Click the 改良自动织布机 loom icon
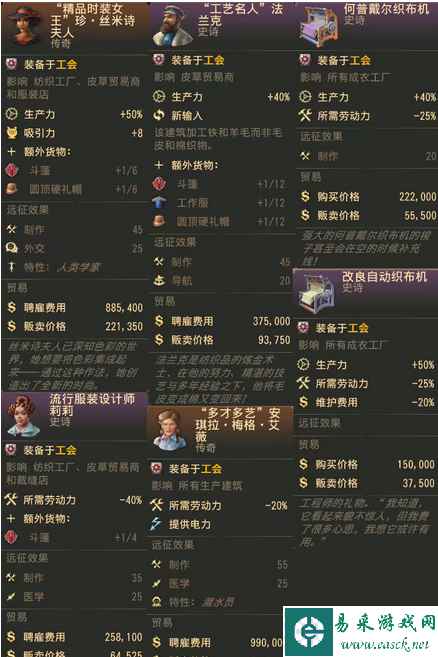This screenshot has height=657, width=438. tap(317, 292)
